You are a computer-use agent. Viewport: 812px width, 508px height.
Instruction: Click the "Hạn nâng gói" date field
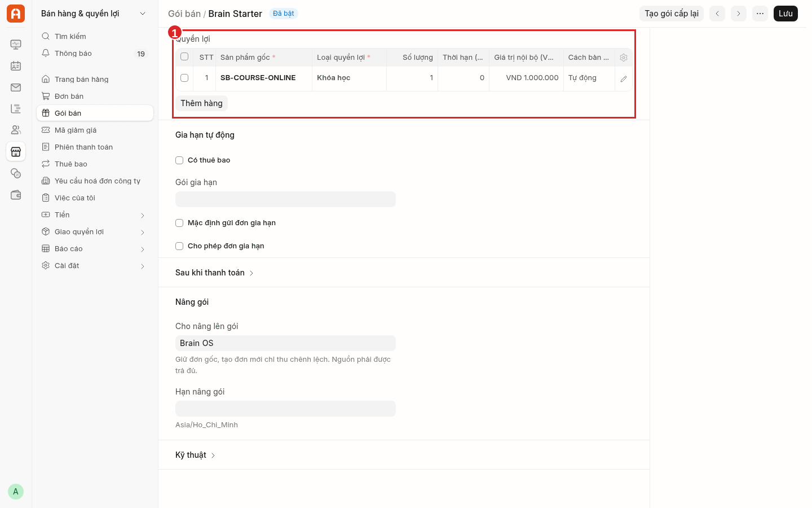click(285, 409)
